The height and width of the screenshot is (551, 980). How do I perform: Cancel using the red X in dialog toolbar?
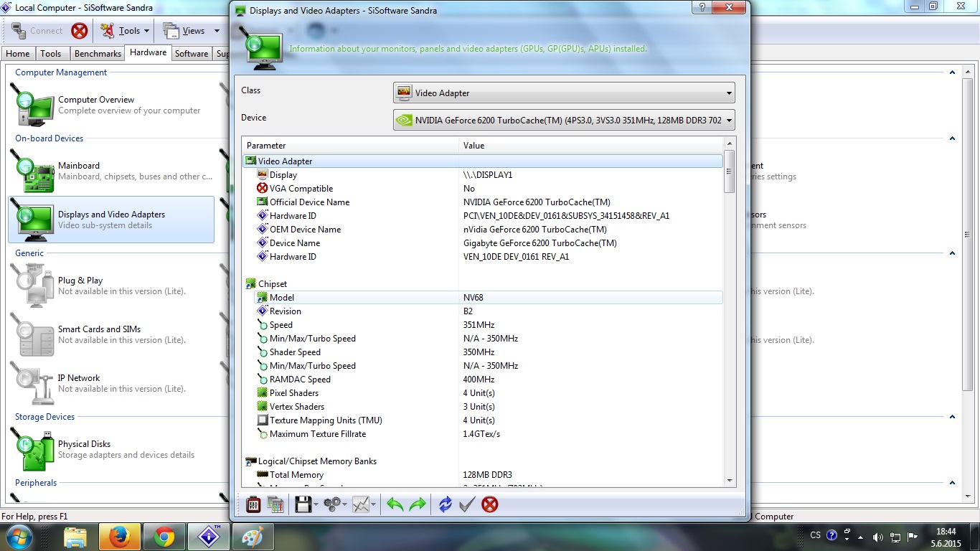[490, 504]
